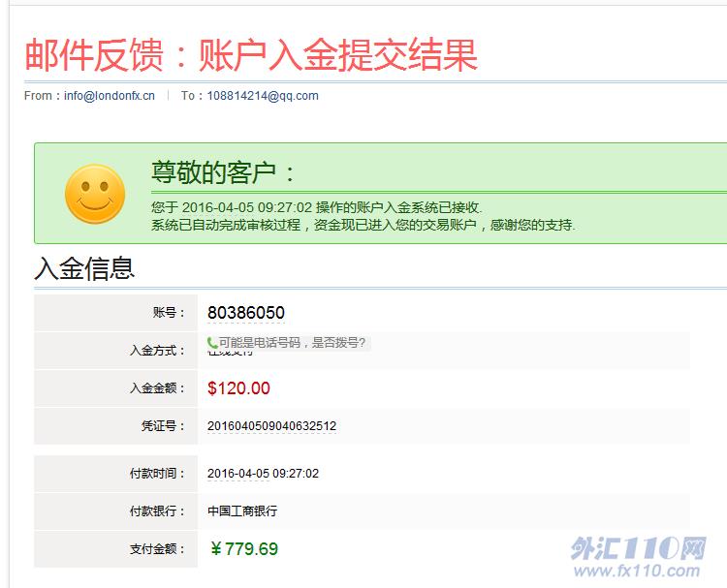Click the payment time 2016-04-05 09:27:02 value
This screenshot has width=727, height=588.
[263, 474]
